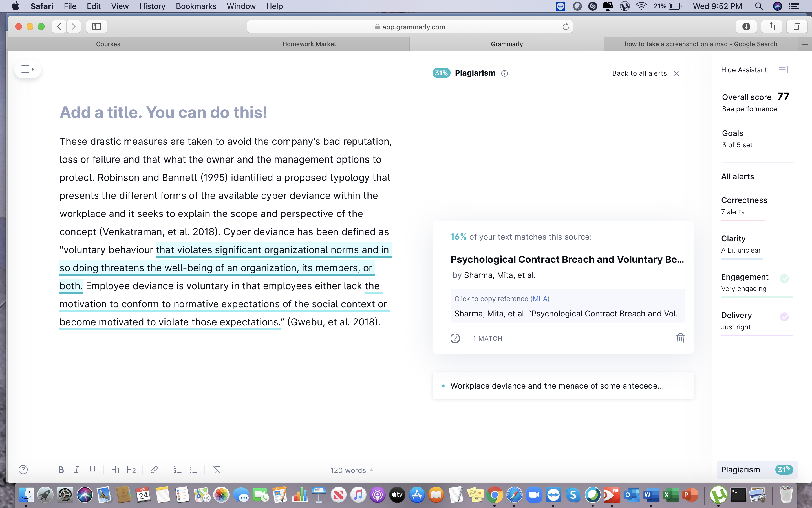Open a new Safari tab
The width and height of the screenshot is (812, 508).
coord(805,44)
